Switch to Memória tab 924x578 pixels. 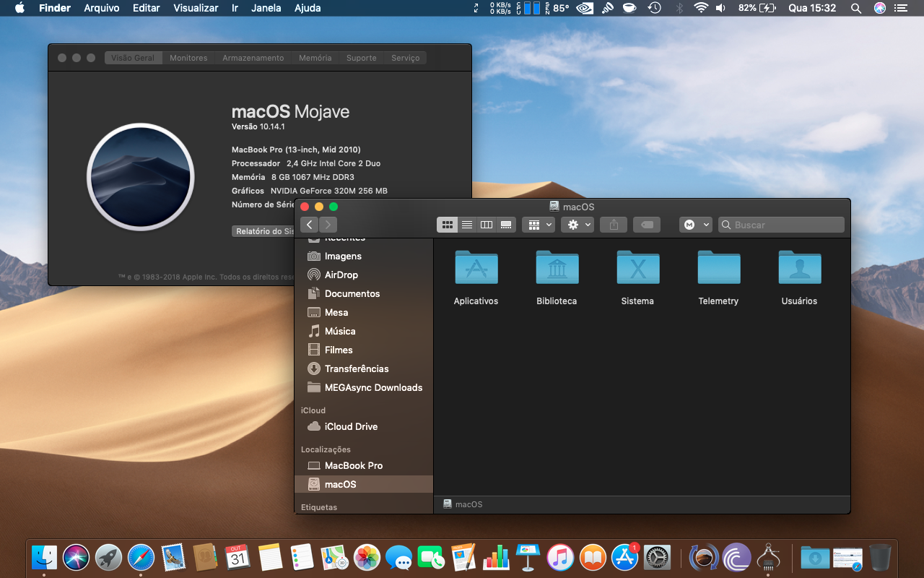coord(315,58)
